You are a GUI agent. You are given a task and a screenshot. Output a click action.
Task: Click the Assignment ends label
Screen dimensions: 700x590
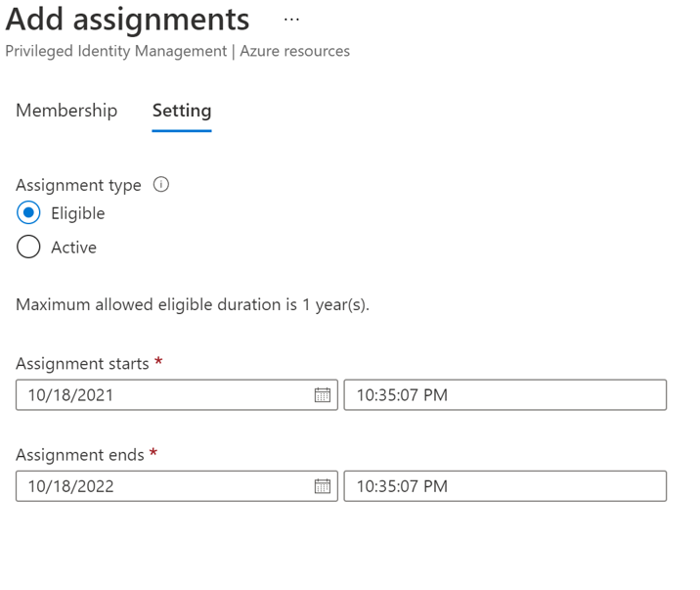79,454
